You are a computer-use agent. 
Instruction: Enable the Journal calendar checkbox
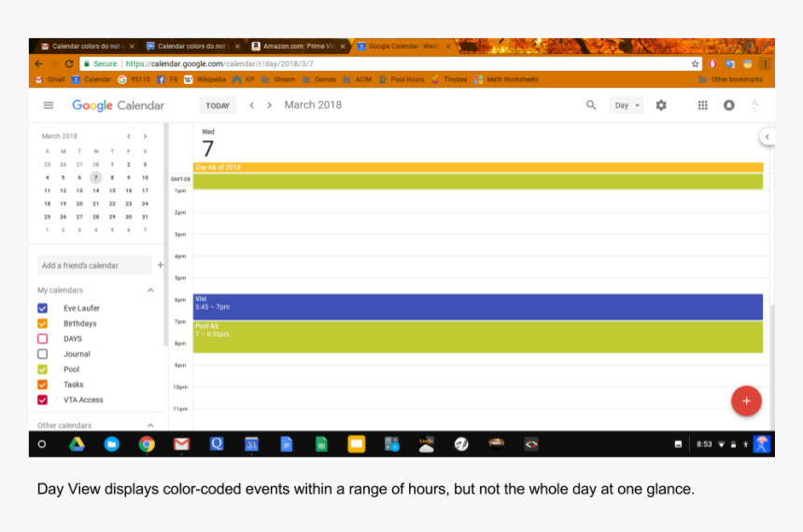[x=43, y=354]
